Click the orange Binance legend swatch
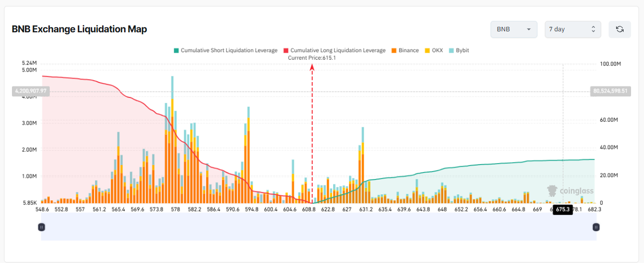The height and width of the screenshot is (263, 644). [x=393, y=51]
